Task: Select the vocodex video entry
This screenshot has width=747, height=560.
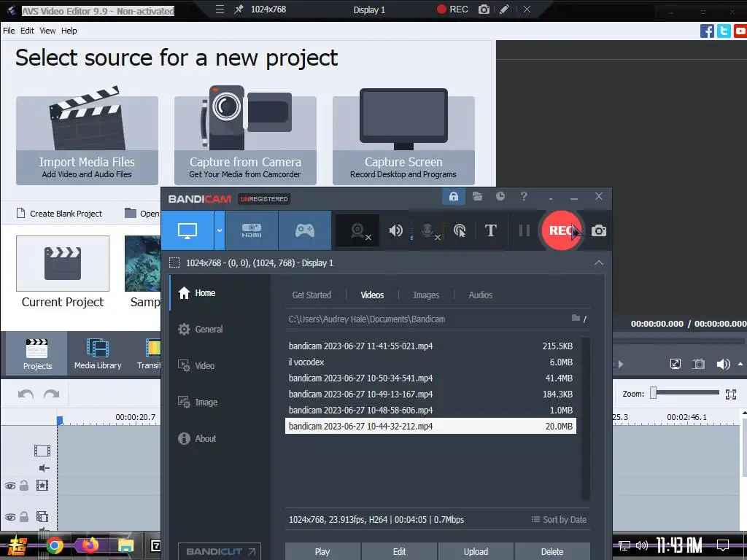Action: 430,362
